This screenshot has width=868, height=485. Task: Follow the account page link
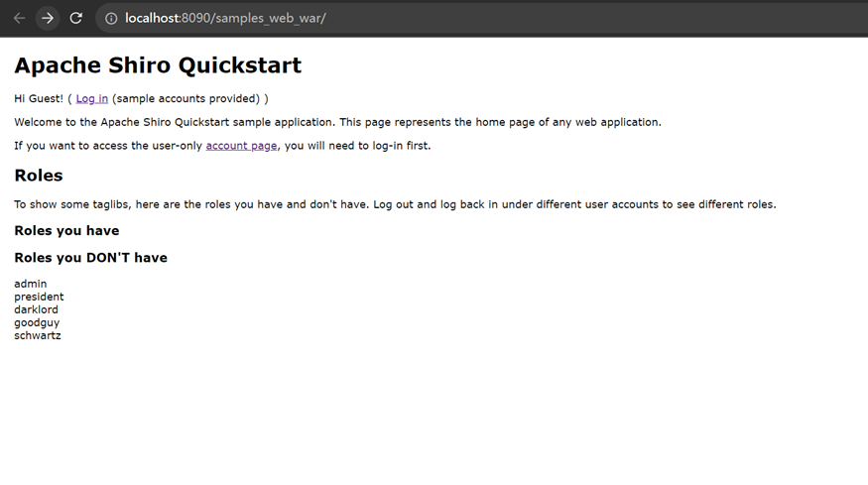[241, 146]
